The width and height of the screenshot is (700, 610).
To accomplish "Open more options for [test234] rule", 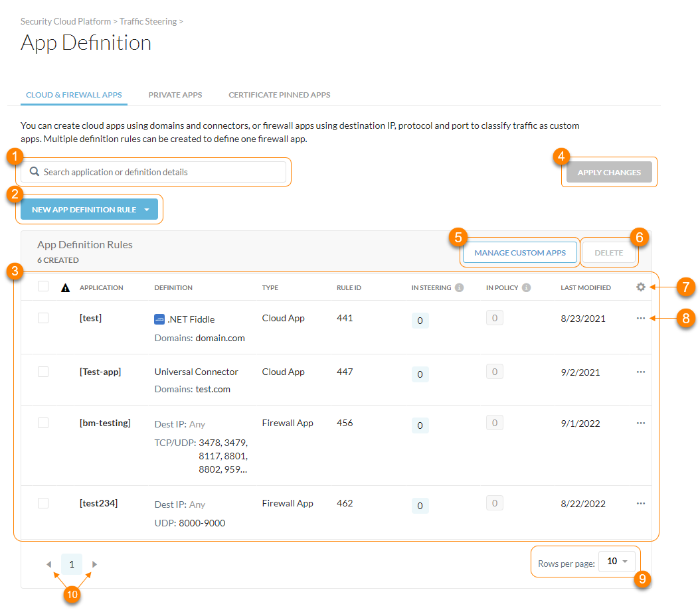I will coord(641,503).
